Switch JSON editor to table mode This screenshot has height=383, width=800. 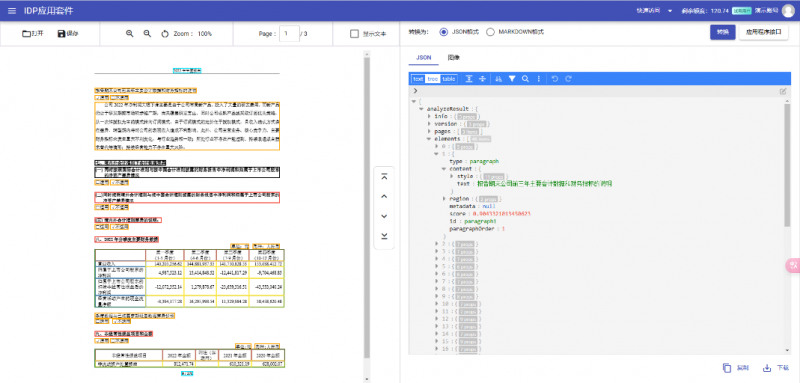click(448, 79)
